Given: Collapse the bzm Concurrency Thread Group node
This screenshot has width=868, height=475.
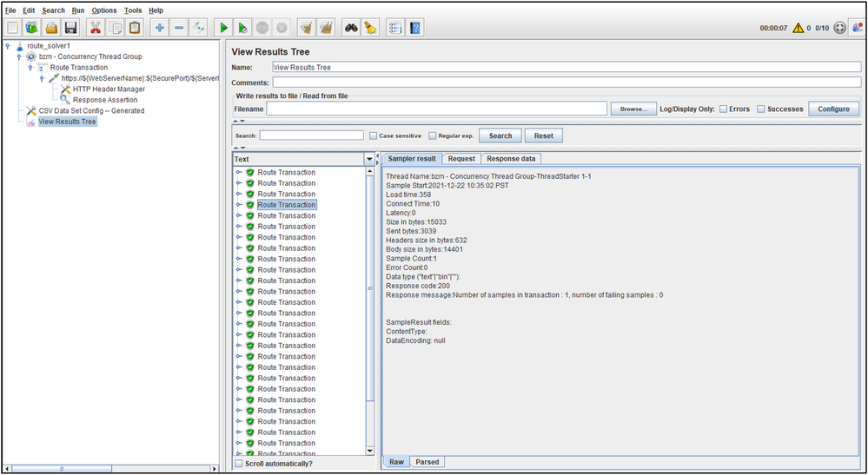Looking at the screenshot, I should coord(19,56).
